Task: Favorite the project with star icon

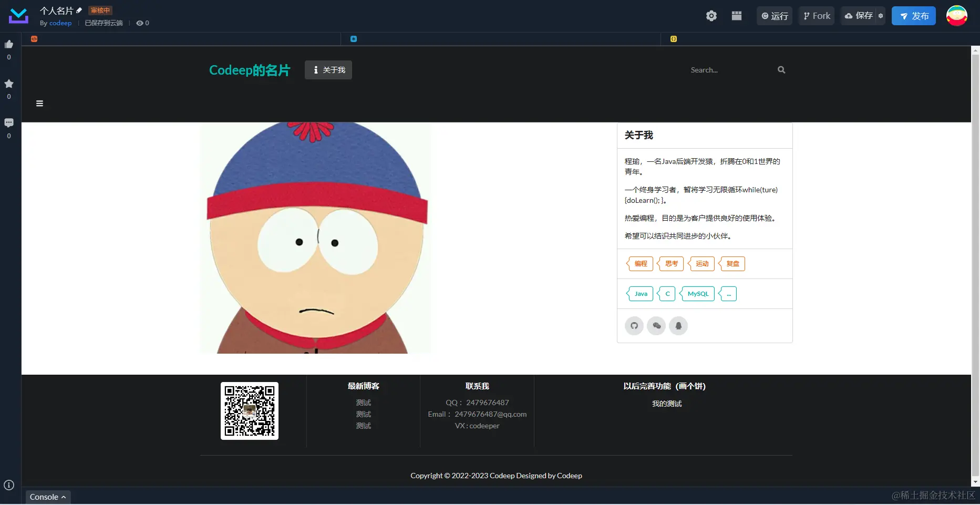Action: point(9,84)
